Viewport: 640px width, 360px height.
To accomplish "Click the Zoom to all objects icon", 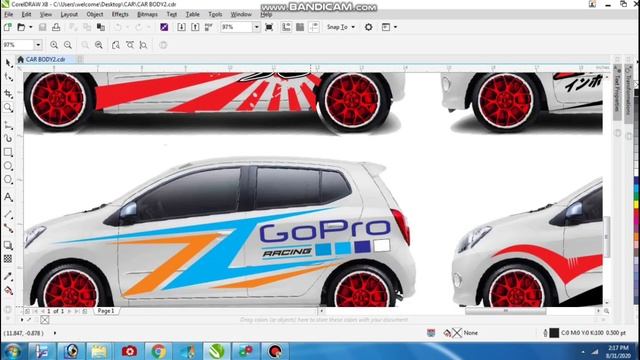I will (x=99, y=45).
